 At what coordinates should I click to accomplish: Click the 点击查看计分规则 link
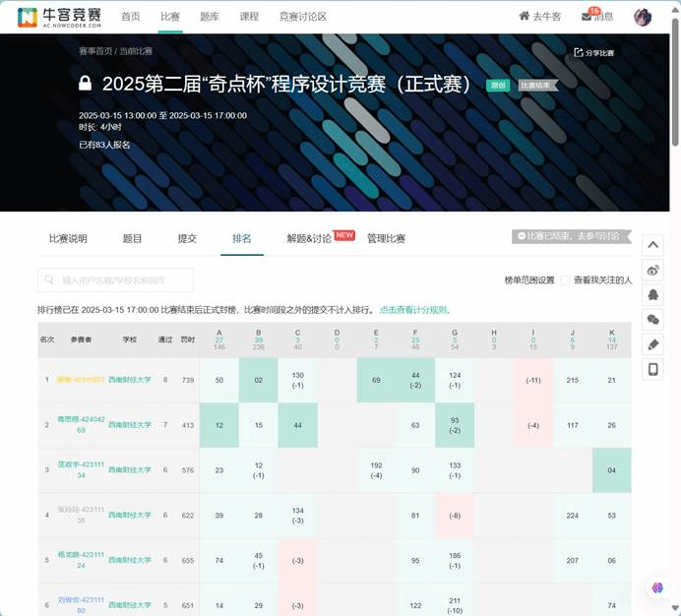click(x=413, y=309)
